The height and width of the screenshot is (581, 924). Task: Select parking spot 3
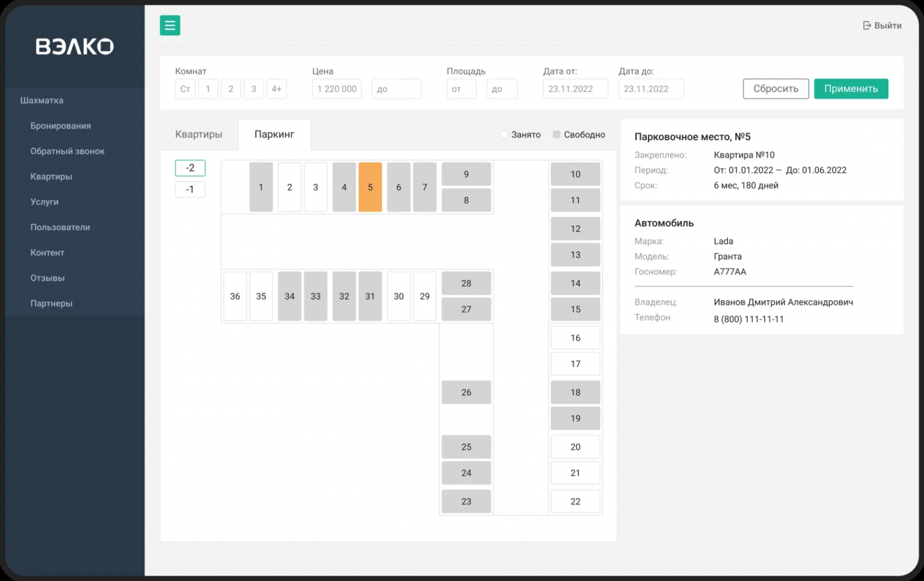[x=315, y=187]
